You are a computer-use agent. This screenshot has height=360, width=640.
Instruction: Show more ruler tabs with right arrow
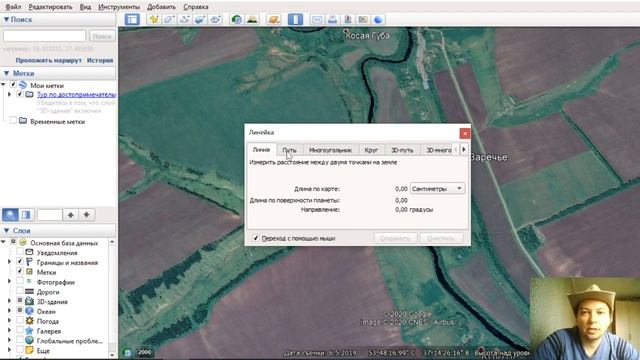coord(464,149)
